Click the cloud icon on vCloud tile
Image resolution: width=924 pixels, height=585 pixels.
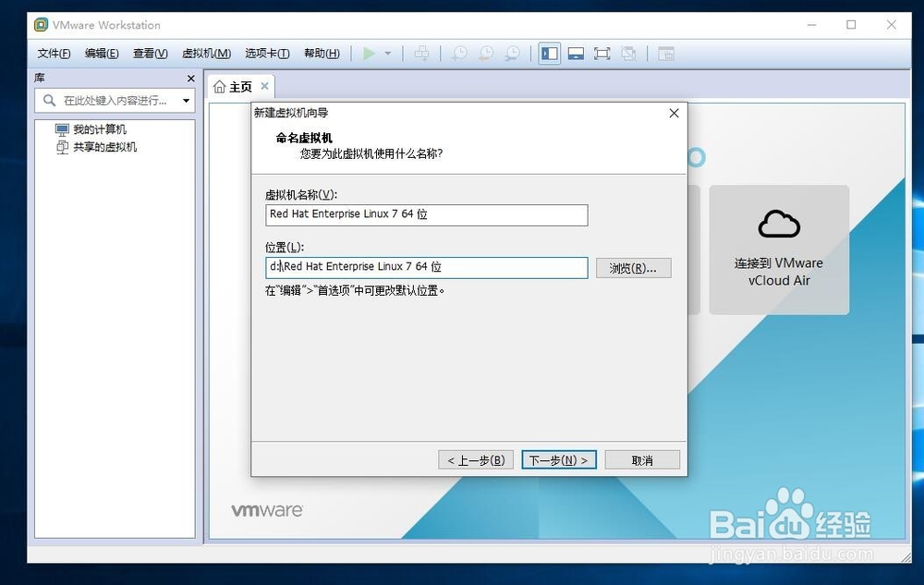779,224
